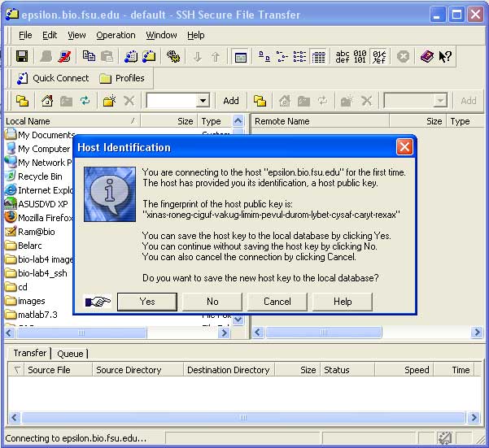Select Binary transfer mode (010 101)
Viewport: 489px width, 448px height.
click(360, 57)
